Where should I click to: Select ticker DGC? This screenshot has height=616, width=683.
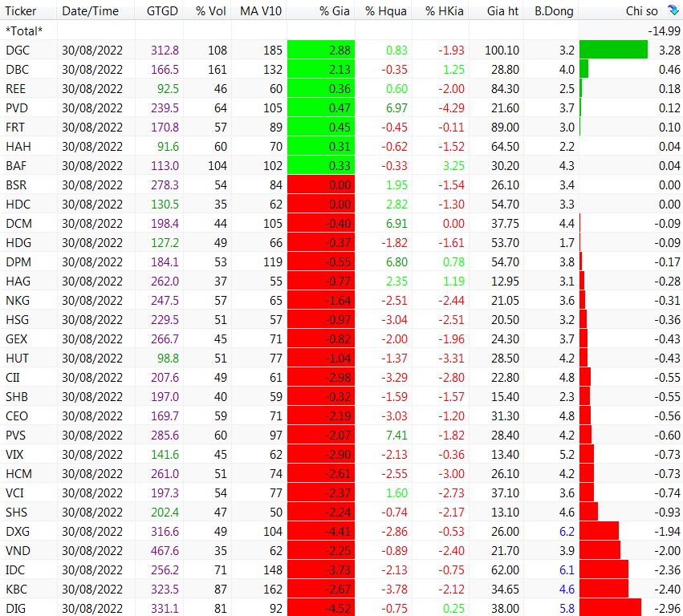pyautogui.click(x=18, y=51)
